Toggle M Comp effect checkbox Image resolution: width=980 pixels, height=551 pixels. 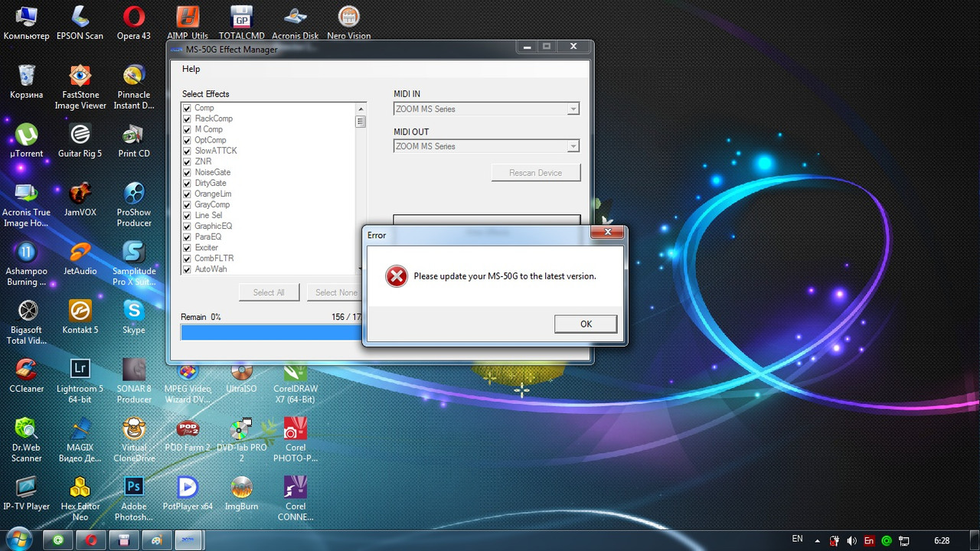pos(187,129)
